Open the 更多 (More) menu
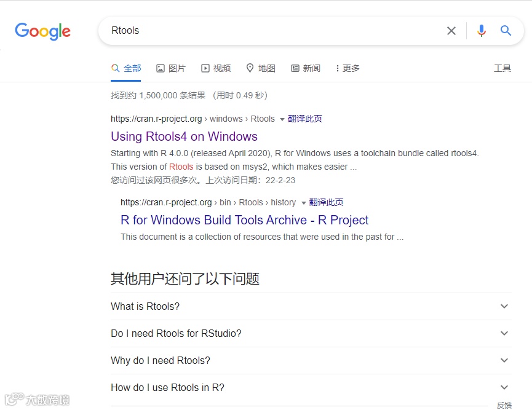The height and width of the screenshot is (410, 532). coord(347,68)
